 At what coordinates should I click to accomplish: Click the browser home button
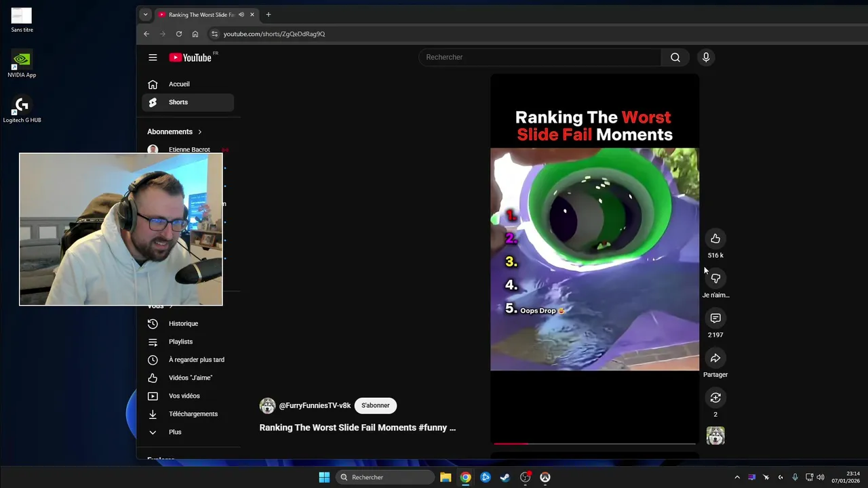[195, 34]
